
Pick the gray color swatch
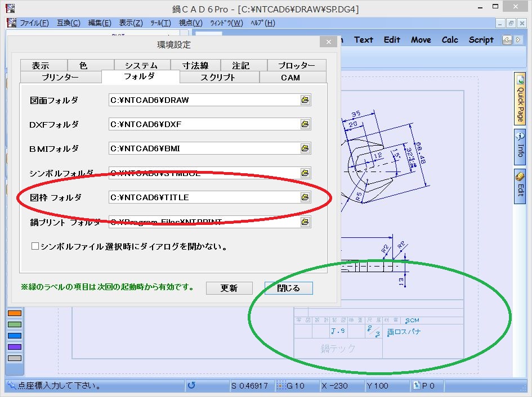point(15,358)
